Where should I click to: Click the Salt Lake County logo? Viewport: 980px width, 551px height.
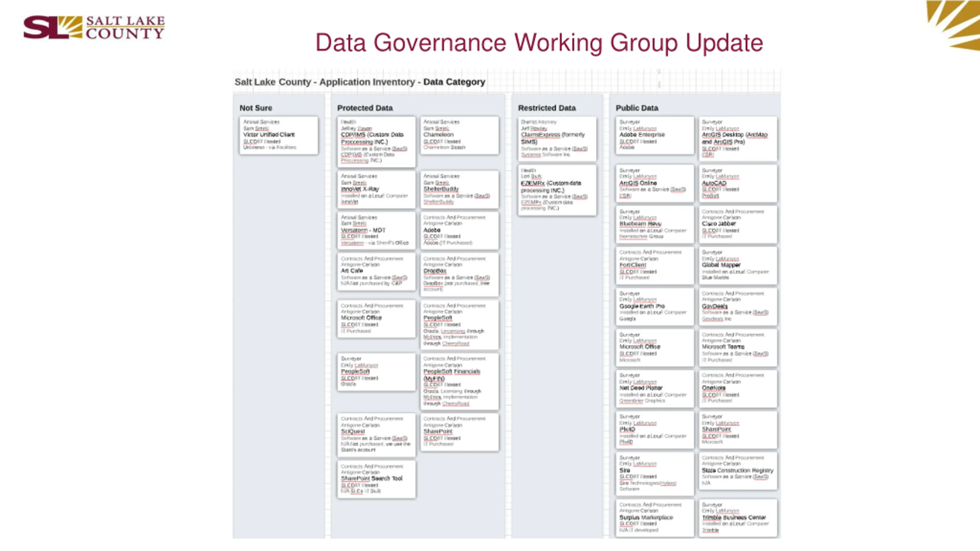(x=94, y=27)
